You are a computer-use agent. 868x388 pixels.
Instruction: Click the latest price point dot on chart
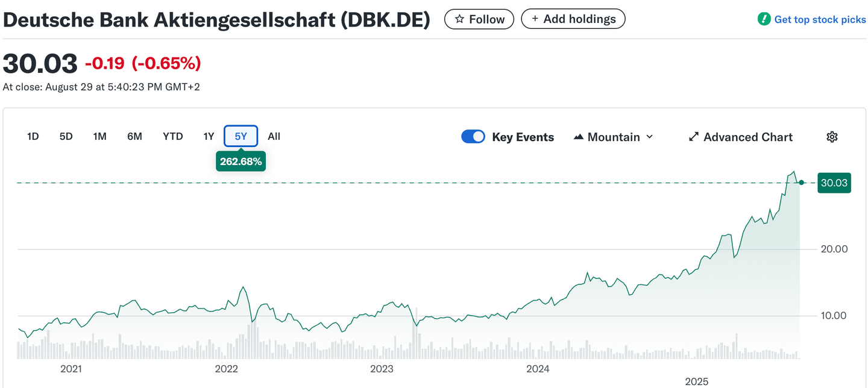coord(801,183)
